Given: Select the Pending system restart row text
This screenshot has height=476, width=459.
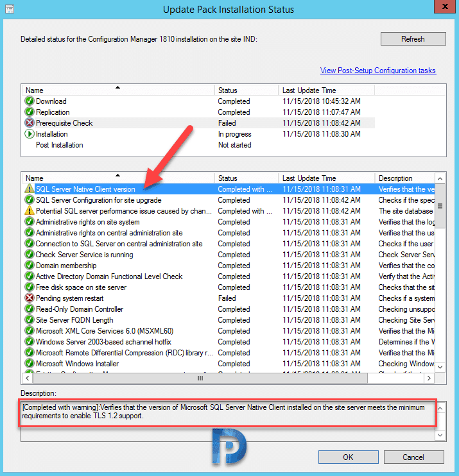Looking at the screenshot, I should (69, 298).
